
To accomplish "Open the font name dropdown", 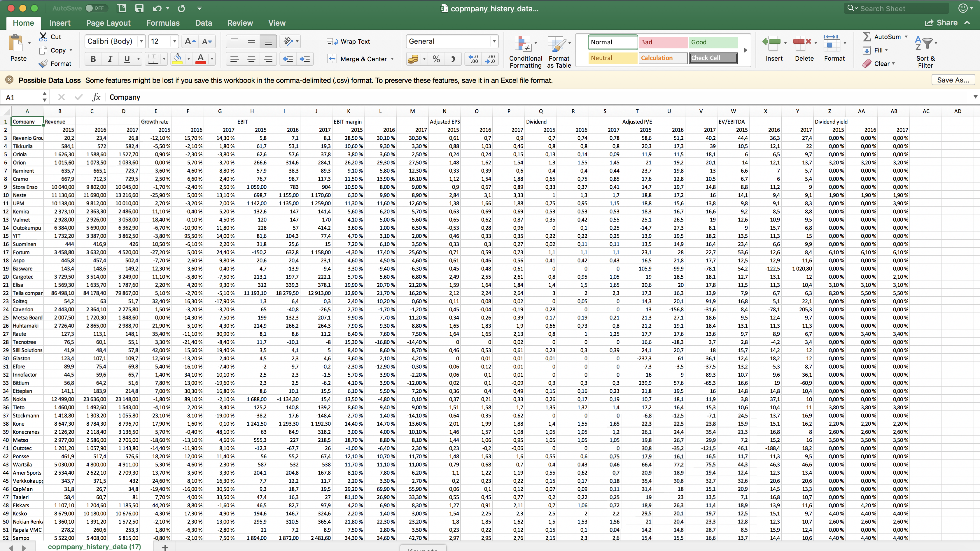I will (x=141, y=41).
